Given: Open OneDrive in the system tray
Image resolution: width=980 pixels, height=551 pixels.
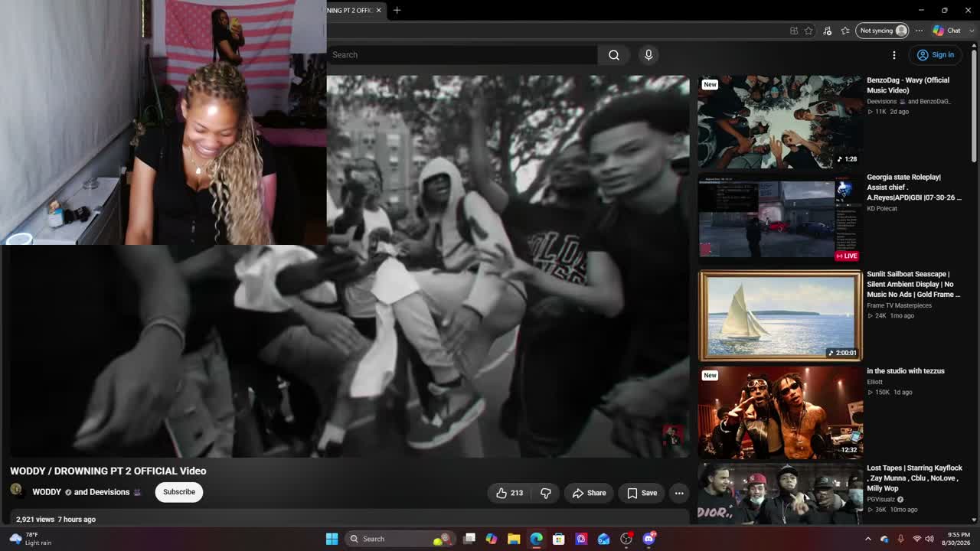Looking at the screenshot, I should point(884,539).
